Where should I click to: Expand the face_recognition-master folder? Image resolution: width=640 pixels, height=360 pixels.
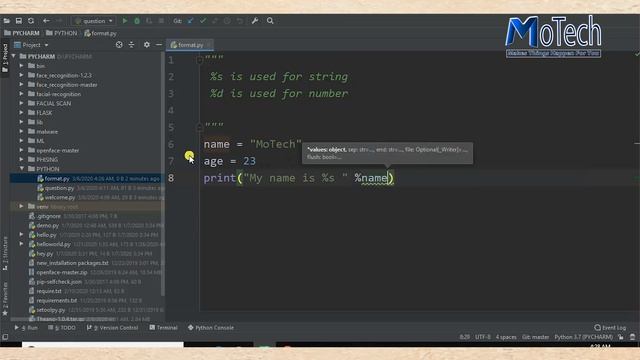click(x=21, y=84)
